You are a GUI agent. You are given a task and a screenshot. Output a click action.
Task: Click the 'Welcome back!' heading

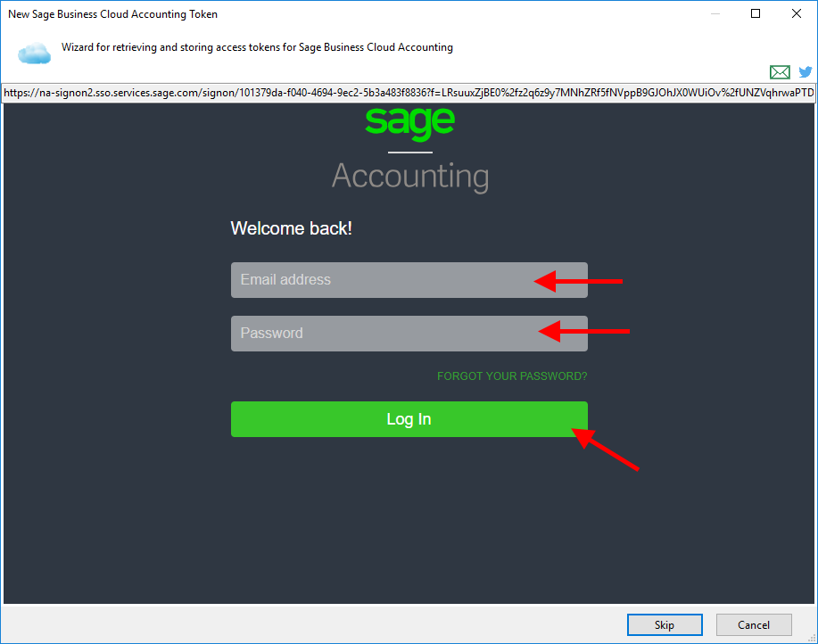point(291,228)
